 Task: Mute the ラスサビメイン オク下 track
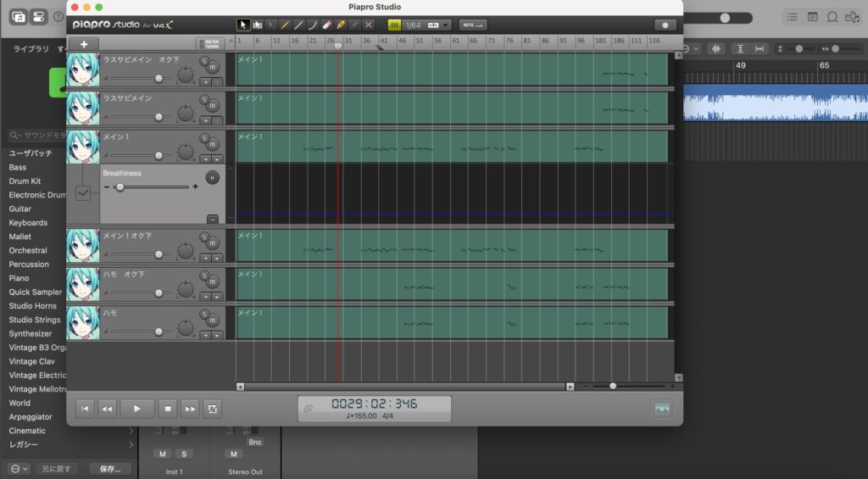[x=213, y=67]
